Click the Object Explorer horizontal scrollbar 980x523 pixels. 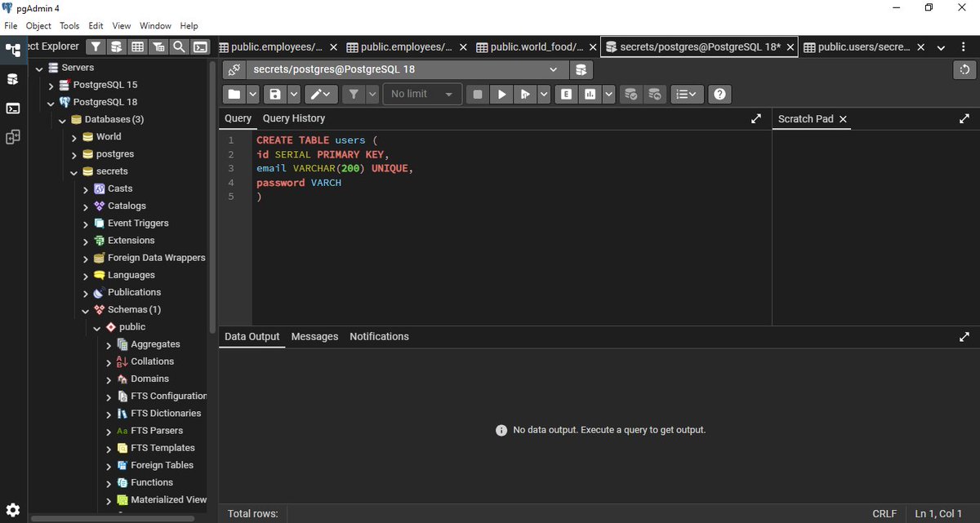112,518
